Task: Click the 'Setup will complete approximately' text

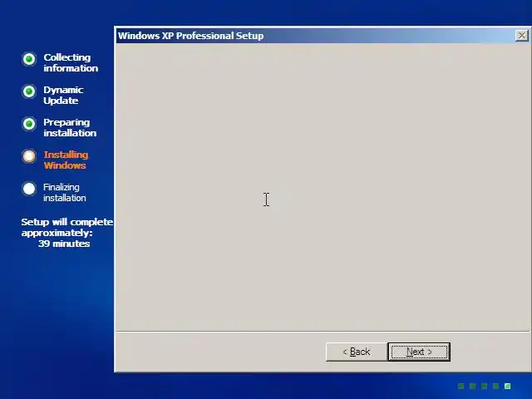Action: tap(67, 227)
